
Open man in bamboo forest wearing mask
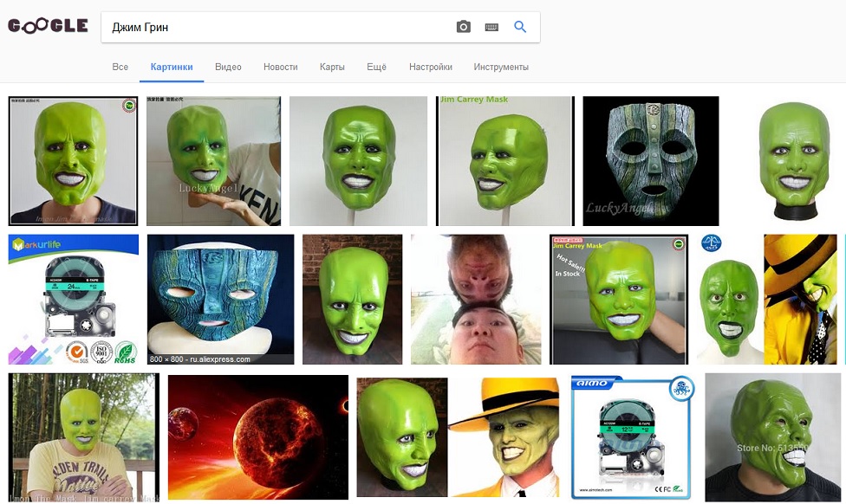point(83,437)
